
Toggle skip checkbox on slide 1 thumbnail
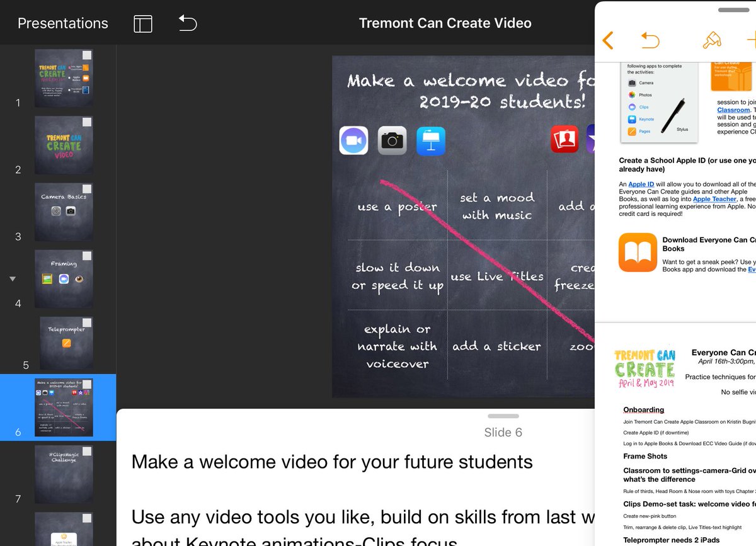(x=87, y=55)
